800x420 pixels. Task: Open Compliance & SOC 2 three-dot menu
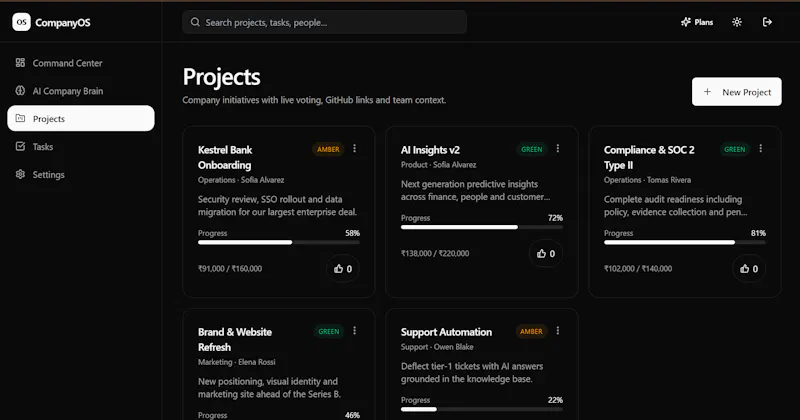(761, 149)
